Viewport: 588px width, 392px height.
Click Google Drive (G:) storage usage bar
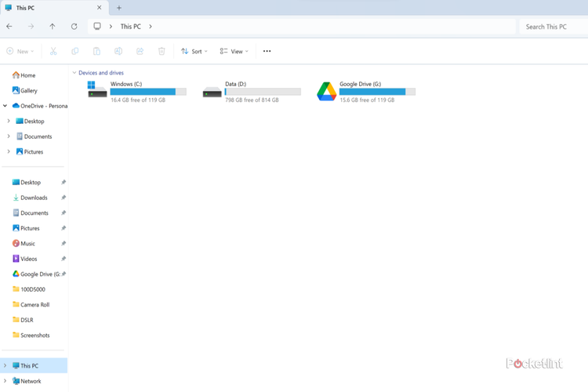tap(377, 92)
